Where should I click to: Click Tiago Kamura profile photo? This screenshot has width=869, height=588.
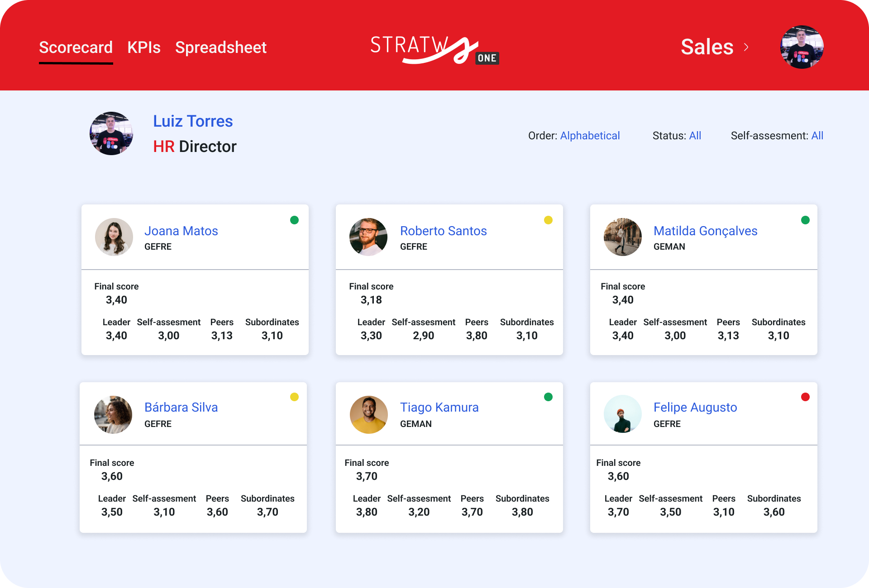368,415
